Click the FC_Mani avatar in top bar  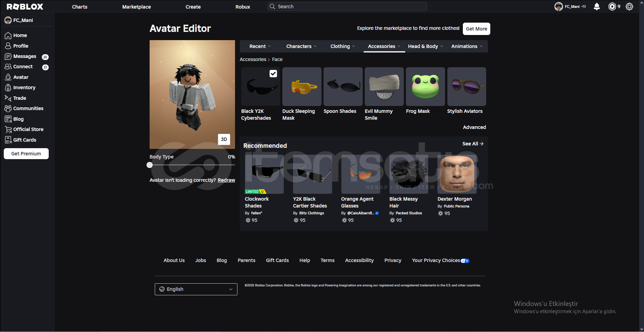[x=559, y=7]
